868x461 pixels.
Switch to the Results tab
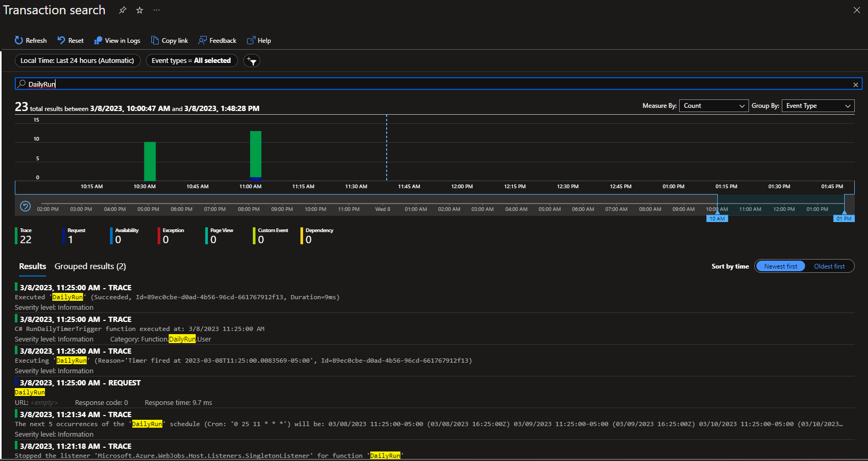click(x=32, y=266)
